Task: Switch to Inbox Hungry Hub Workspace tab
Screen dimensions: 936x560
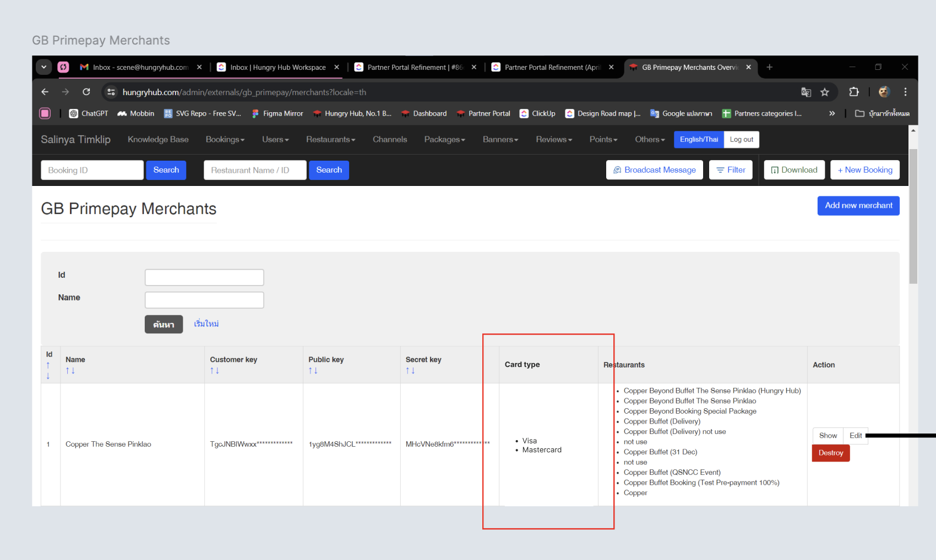Action: click(x=277, y=67)
